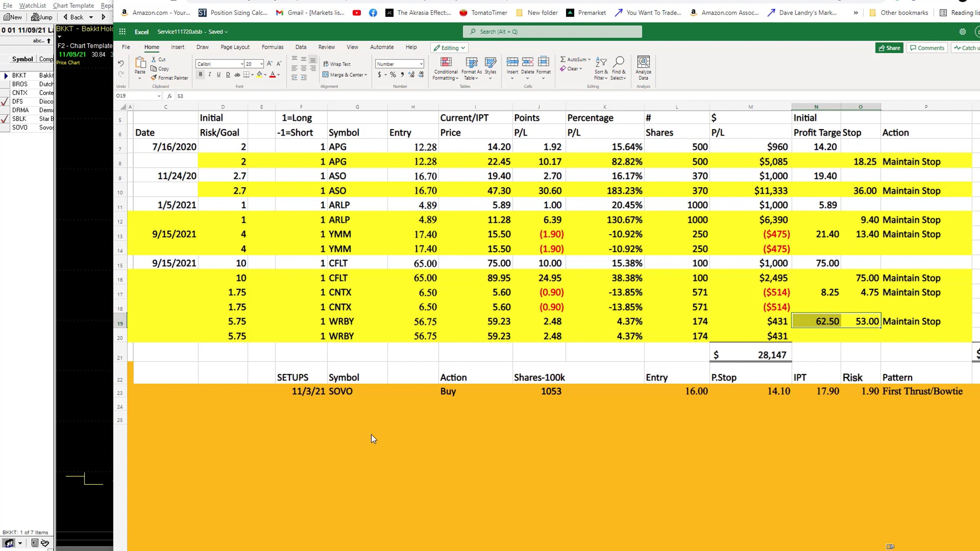This screenshot has width=980, height=551.
Task: Select the BROS row in the watchlist
Action: coord(27,84)
